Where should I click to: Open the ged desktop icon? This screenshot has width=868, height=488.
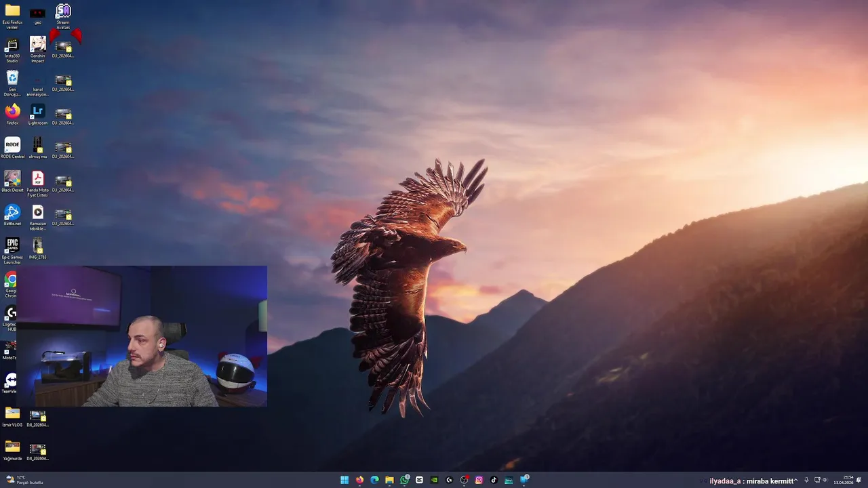(37, 16)
